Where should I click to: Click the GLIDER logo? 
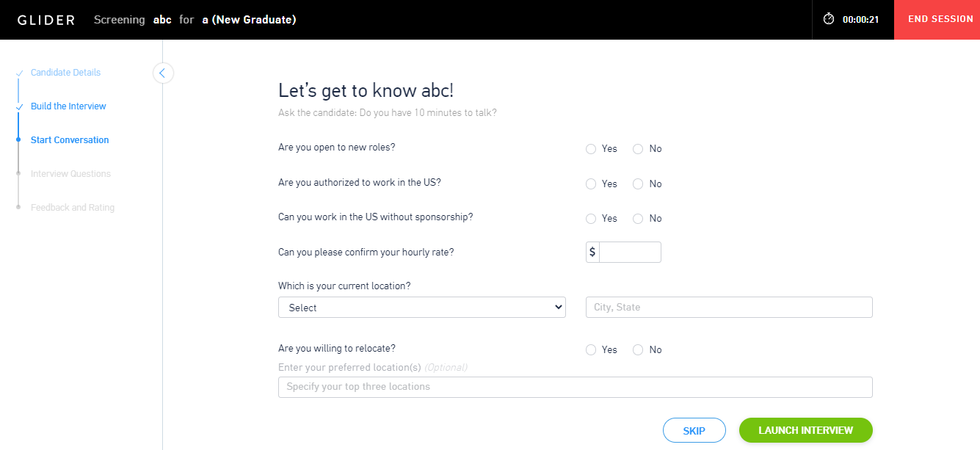click(46, 19)
